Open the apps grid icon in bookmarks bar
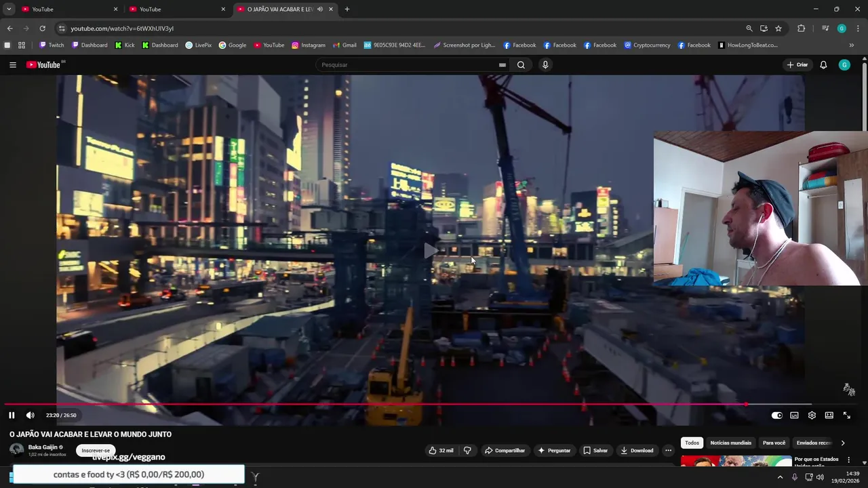The image size is (868, 488). 22,45
